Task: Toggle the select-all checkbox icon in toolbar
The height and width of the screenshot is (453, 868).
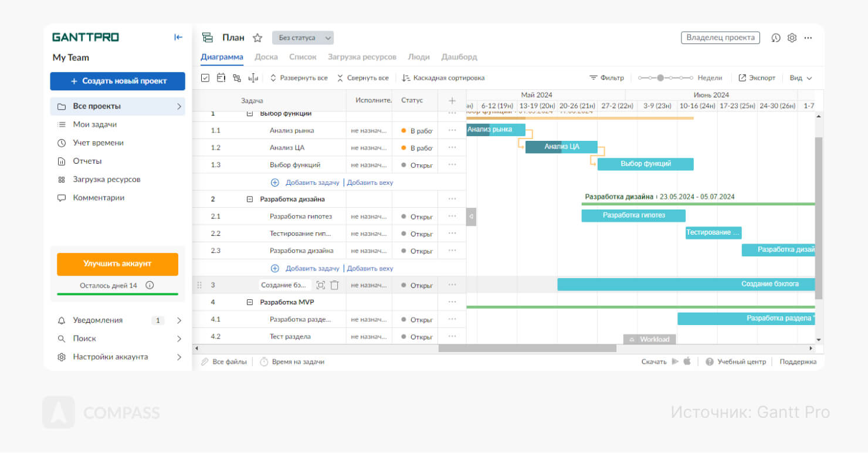Action: click(205, 78)
